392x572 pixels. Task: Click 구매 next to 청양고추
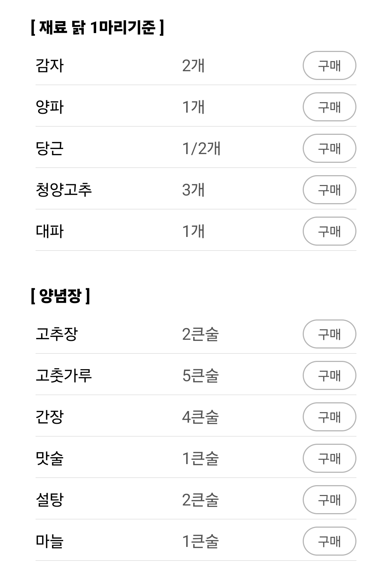tap(329, 190)
